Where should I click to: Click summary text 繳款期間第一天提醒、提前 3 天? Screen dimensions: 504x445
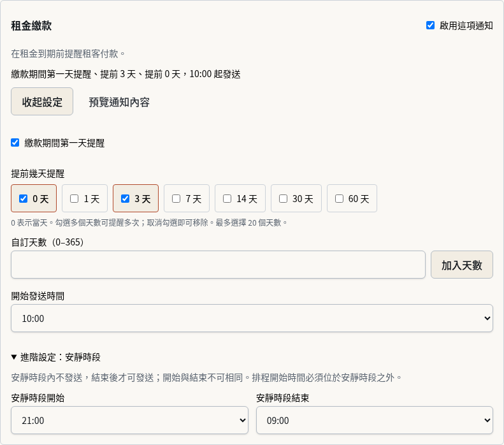(73, 75)
